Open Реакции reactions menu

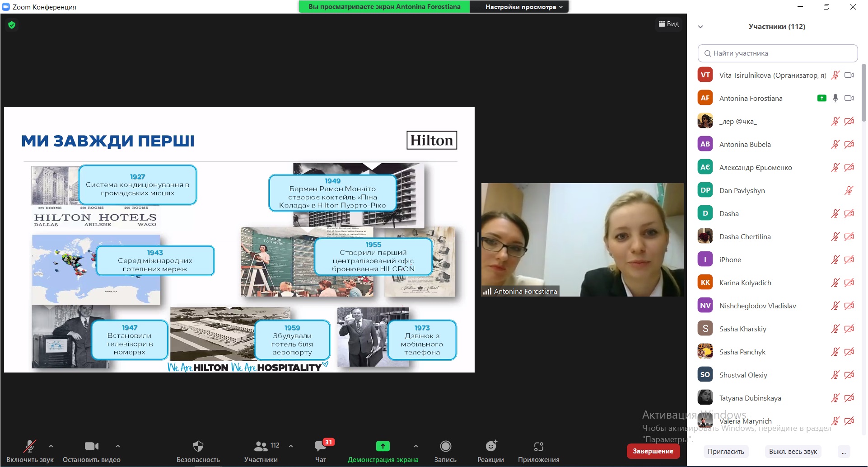point(490,451)
